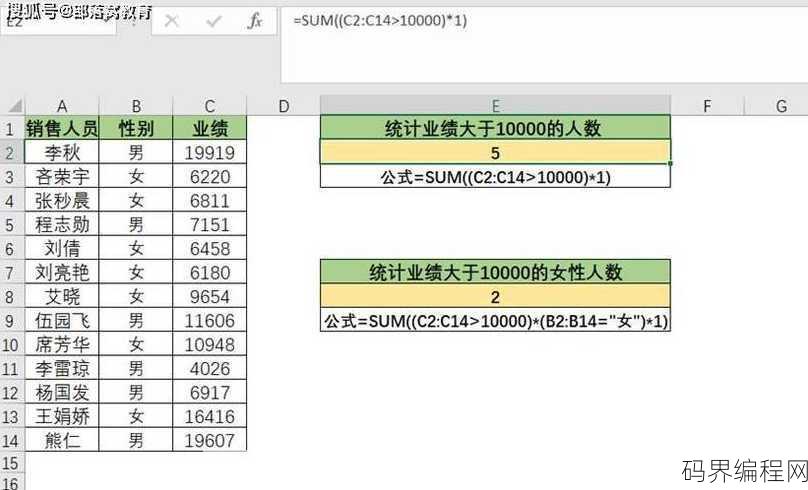Select column D header
Image resolution: width=808 pixels, height=490 pixels.
click(x=283, y=106)
